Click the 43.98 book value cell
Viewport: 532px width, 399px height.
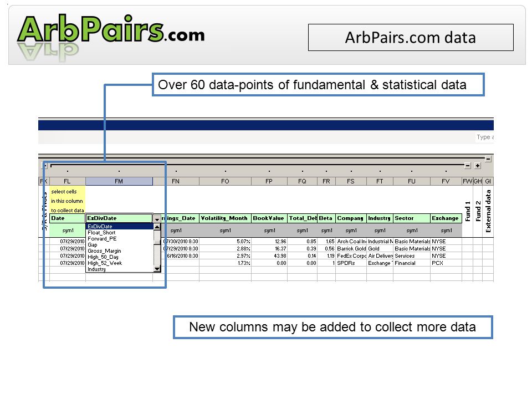(269, 255)
